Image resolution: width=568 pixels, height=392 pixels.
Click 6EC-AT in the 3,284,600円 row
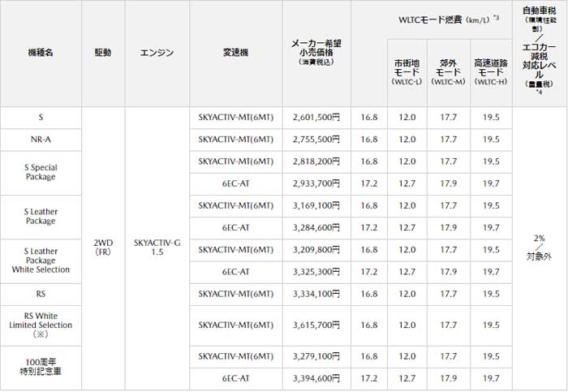coord(236,228)
